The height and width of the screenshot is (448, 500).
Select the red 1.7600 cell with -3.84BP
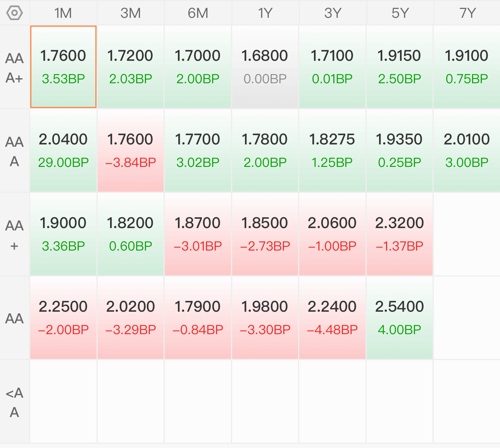click(x=131, y=151)
